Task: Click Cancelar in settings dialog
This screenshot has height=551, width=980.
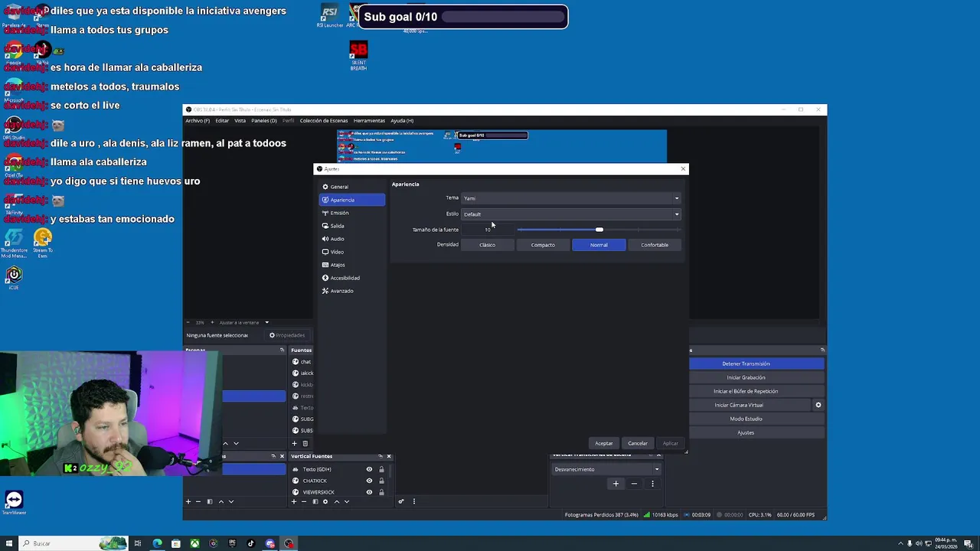Action: coord(638,443)
